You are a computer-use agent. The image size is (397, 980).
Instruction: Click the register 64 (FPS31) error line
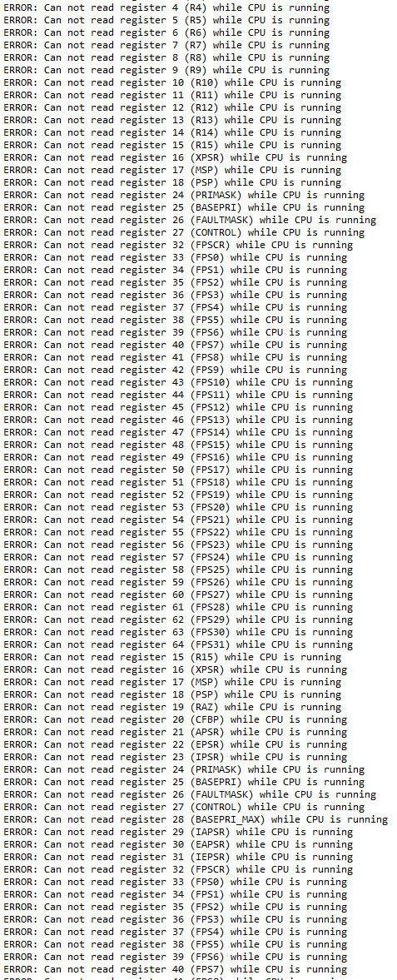178,645
